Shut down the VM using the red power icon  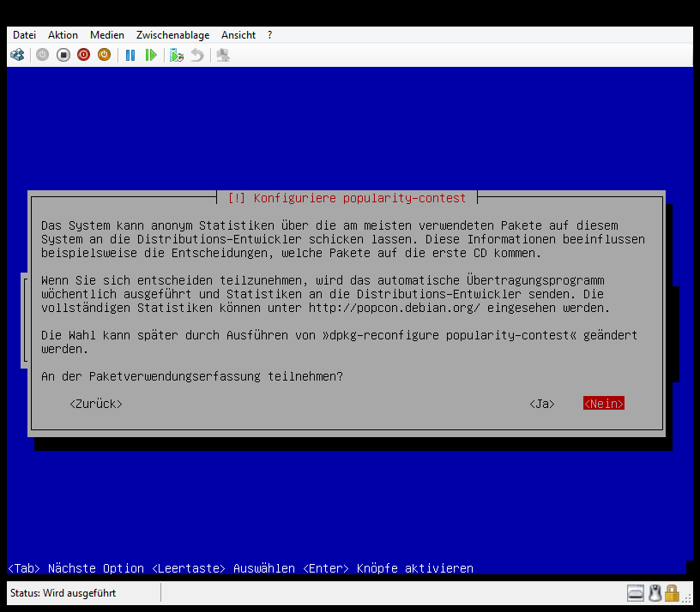click(x=83, y=56)
